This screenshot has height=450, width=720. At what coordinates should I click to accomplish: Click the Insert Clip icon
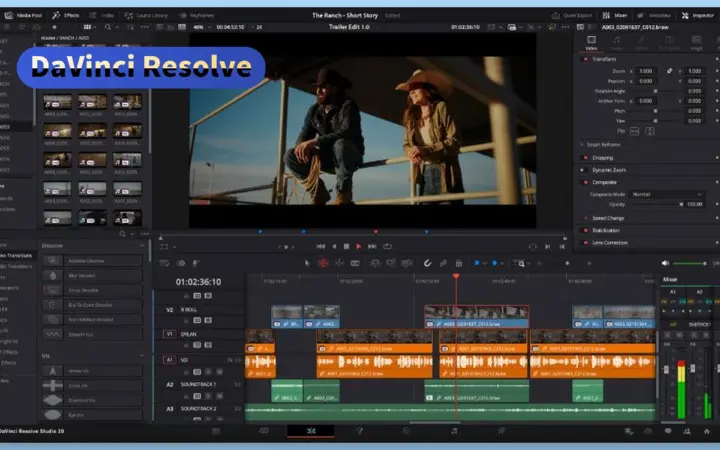pyautogui.click(x=375, y=263)
